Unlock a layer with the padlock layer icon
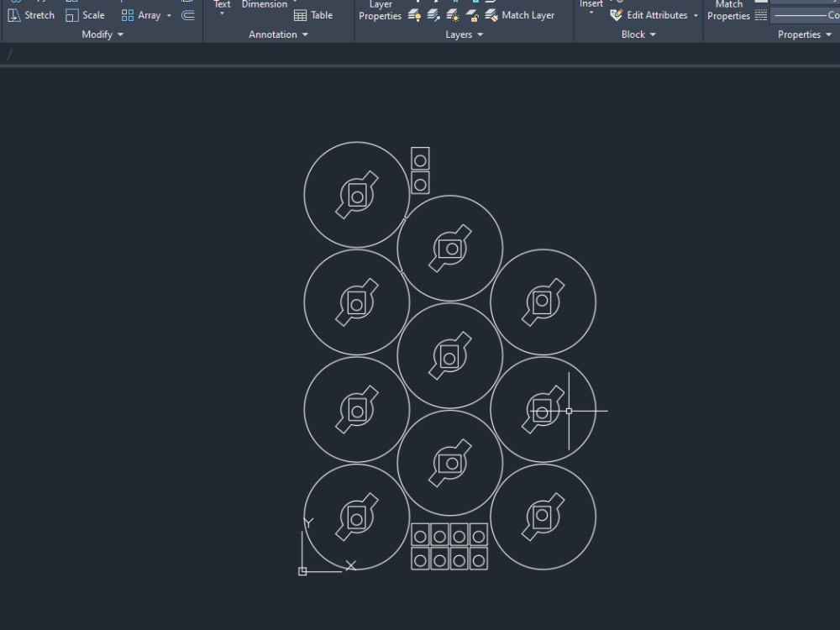The width and height of the screenshot is (840, 630). click(472, 15)
